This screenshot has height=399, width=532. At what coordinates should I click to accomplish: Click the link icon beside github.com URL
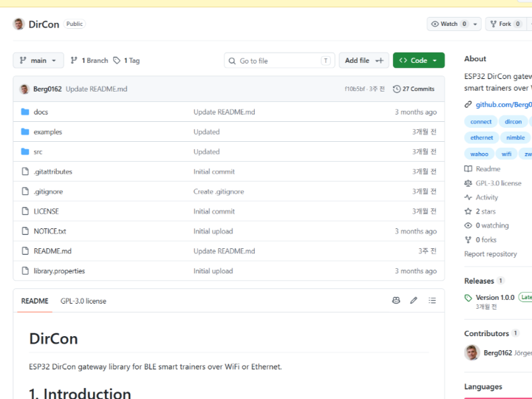coord(468,104)
